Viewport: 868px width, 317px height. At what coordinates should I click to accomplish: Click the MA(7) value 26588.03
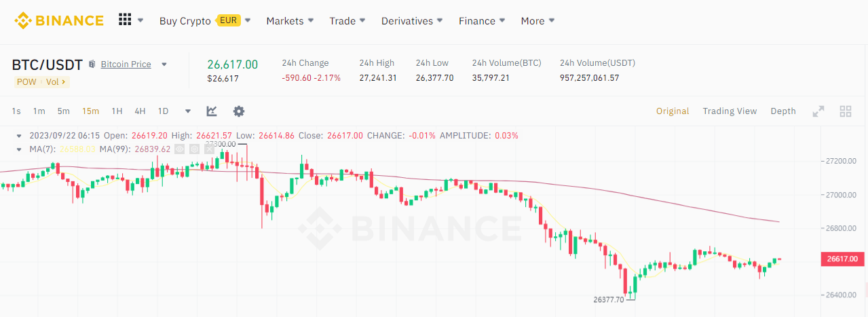77,149
